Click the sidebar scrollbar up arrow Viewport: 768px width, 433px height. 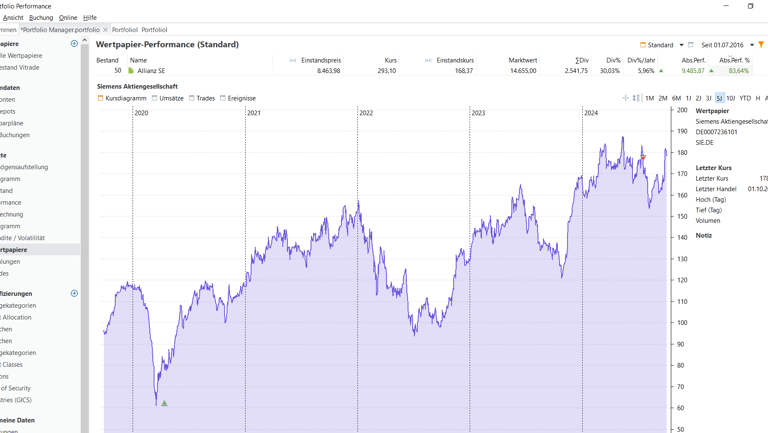coord(85,40)
